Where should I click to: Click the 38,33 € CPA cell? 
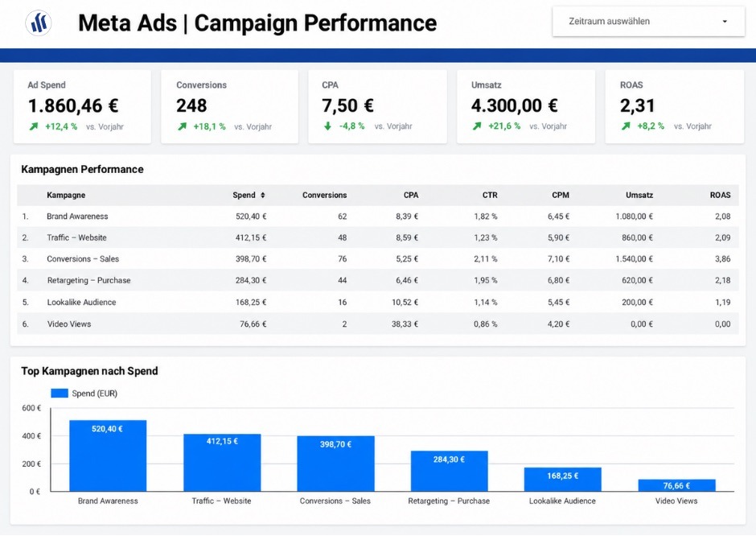405,324
